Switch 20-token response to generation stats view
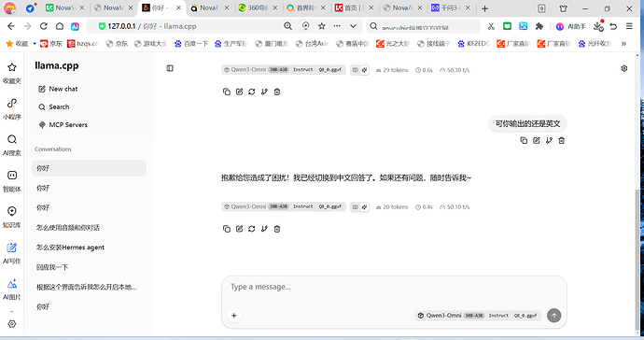The width and height of the screenshot is (644, 340). (364, 206)
